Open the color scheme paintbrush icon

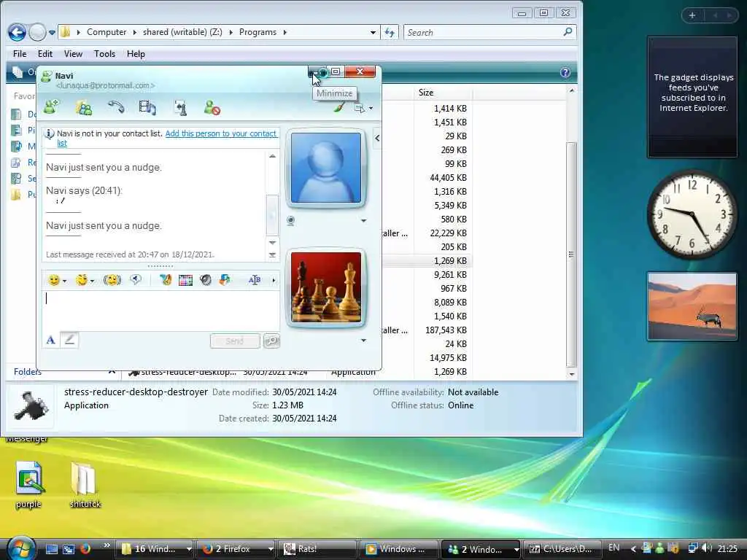338,108
